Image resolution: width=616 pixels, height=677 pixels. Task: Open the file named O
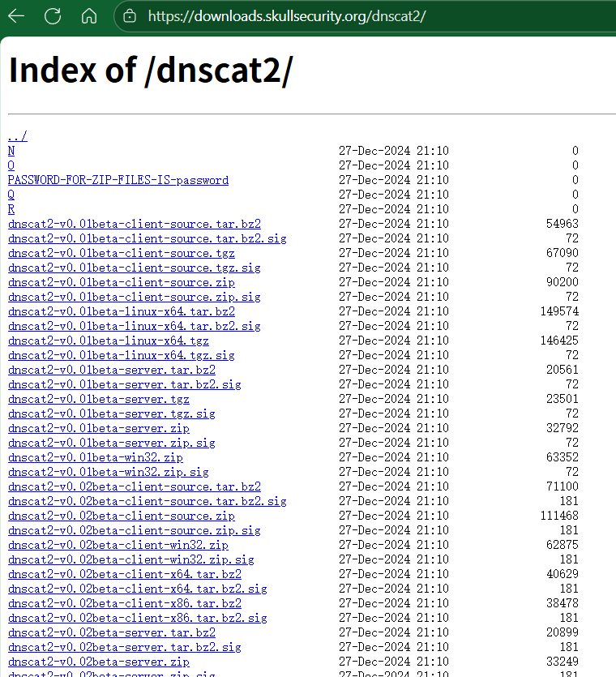click(11, 165)
